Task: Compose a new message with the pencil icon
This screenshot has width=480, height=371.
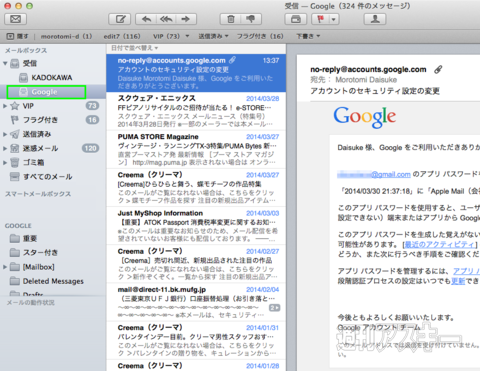Action: point(120,19)
